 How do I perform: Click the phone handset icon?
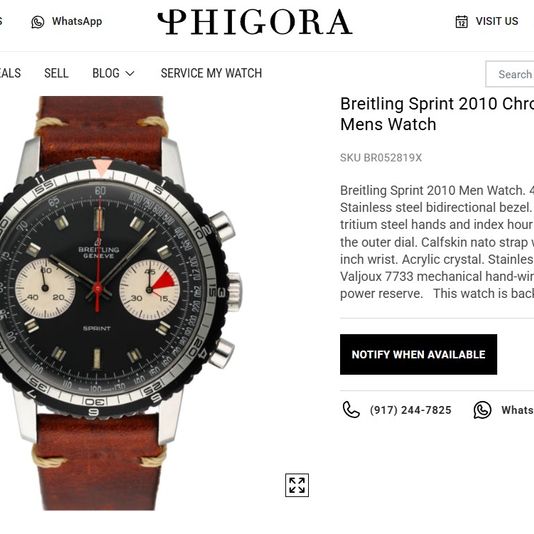[351, 410]
